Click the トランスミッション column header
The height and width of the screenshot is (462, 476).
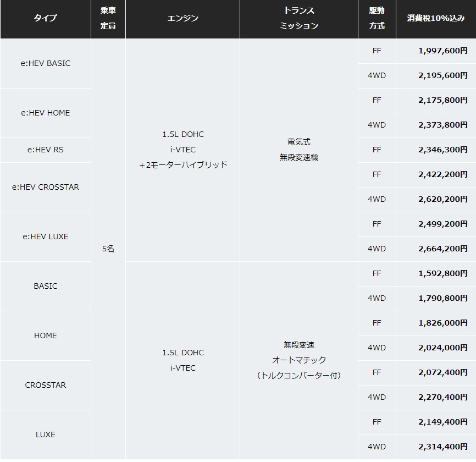tap(299, 18)
